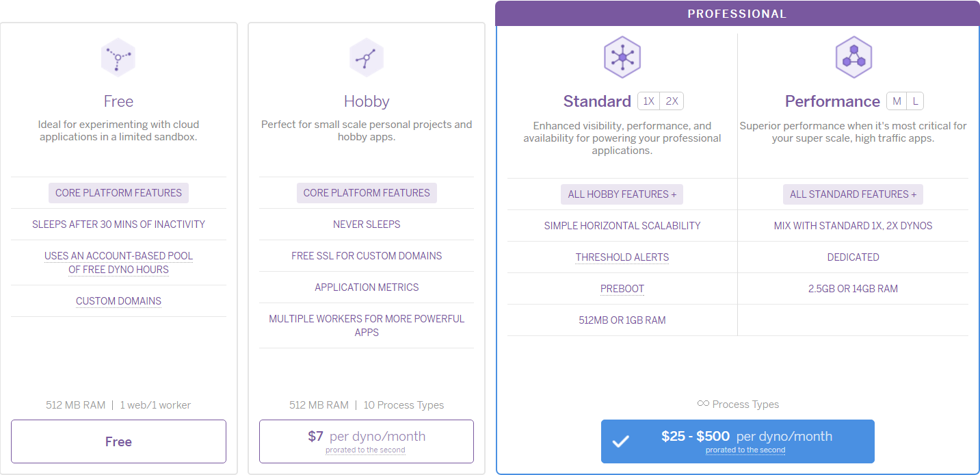Screen dimensions: 980x475
Task: Click the Hobby plan hexagon icon
Action: 367,57
